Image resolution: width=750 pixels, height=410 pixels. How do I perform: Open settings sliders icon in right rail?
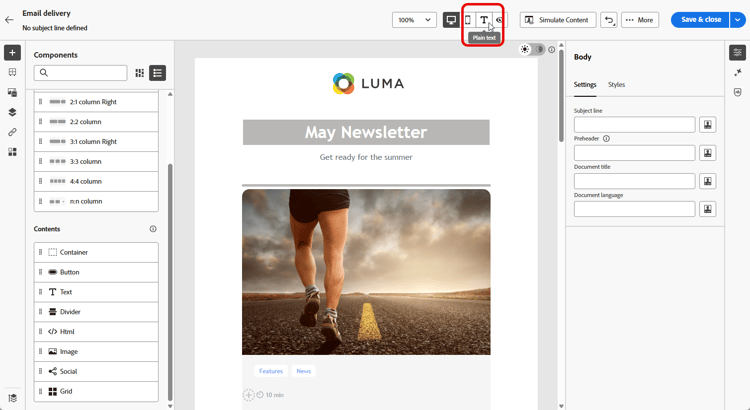coord(738,53)
